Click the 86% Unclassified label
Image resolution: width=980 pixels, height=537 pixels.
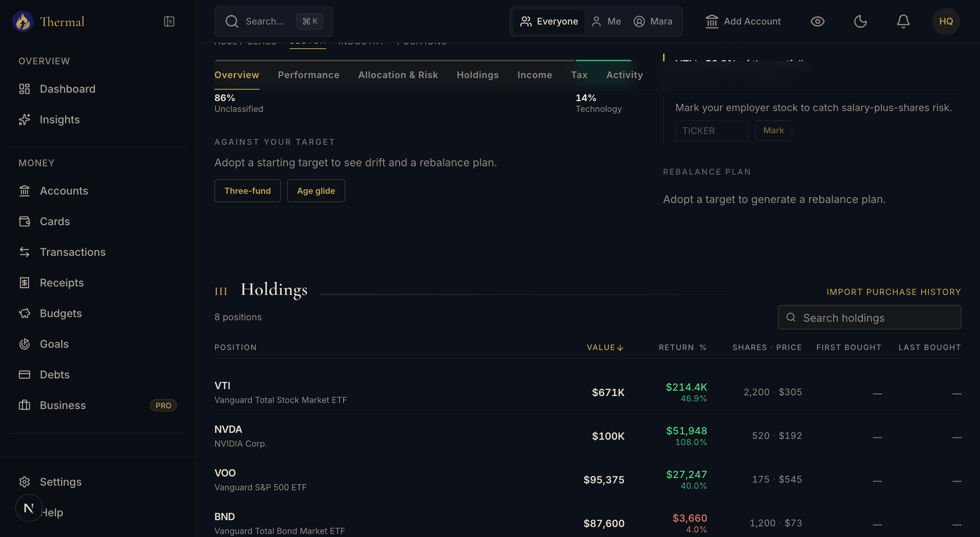pos(239,103)
